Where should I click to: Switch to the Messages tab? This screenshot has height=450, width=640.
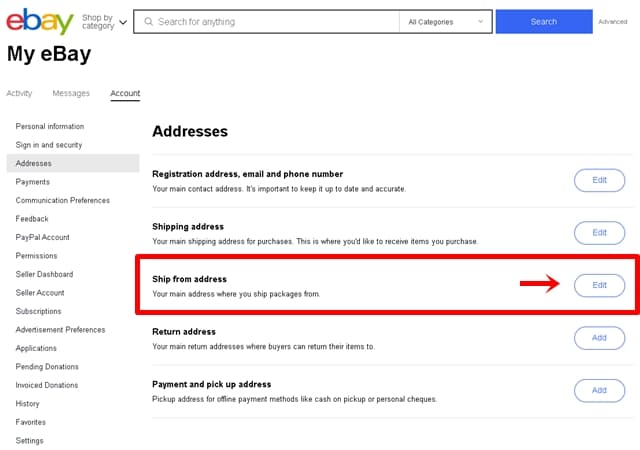tap(71, 93)
